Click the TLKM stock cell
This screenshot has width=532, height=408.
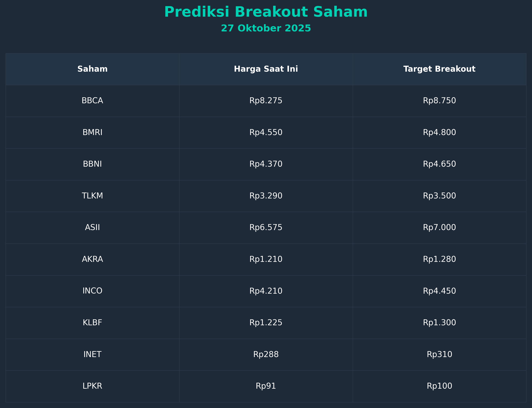coord(92,196)
